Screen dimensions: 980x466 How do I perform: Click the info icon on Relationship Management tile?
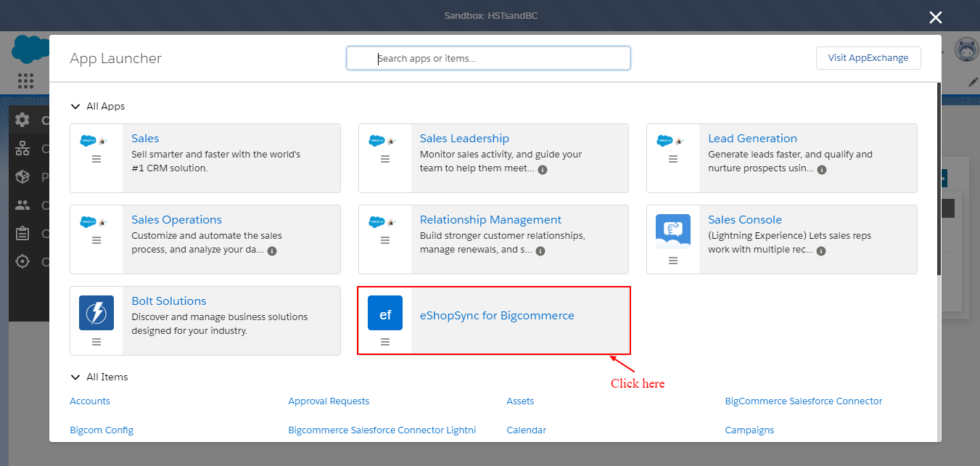coord(540,251)
